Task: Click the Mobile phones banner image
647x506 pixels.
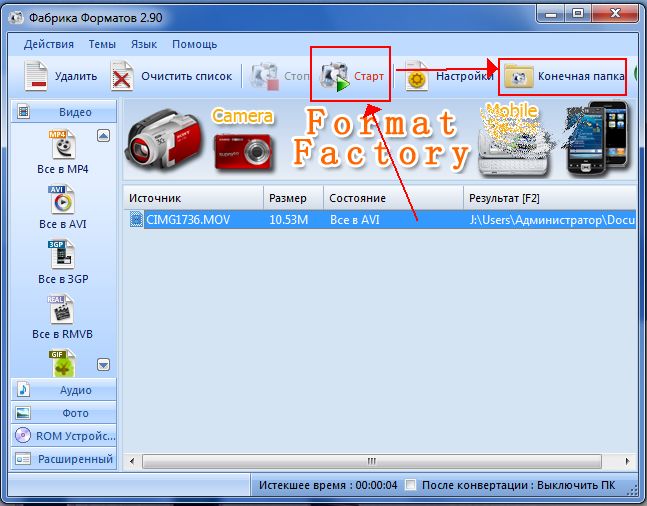Action: (598, 138)
